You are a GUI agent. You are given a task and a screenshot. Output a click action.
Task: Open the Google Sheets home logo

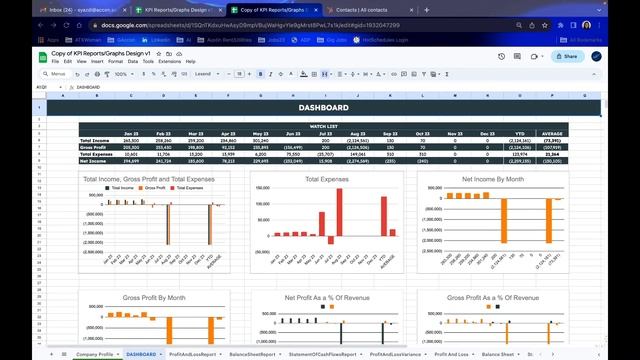43,57
